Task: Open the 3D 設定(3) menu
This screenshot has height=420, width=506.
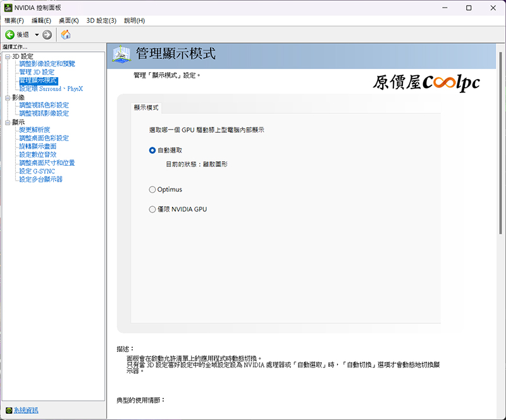Action: (x=101, y=21)
